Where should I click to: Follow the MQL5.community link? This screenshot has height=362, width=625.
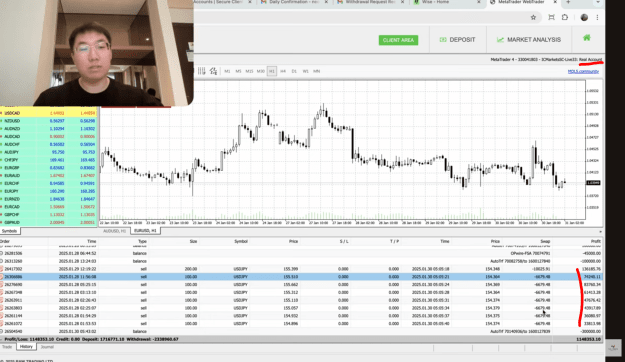pyautogui.click(x=583, y=71)
